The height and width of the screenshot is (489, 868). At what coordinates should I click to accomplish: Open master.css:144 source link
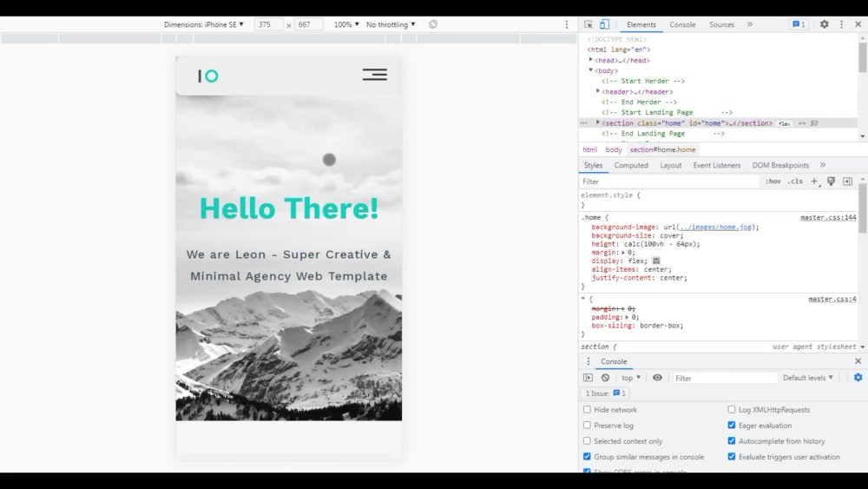click(828, 218)
